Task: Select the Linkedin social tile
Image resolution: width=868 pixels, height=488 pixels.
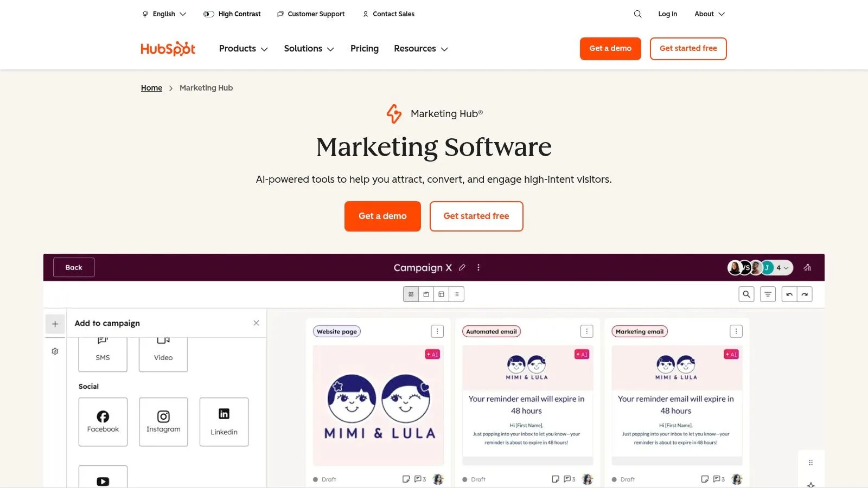Action: 224,422
